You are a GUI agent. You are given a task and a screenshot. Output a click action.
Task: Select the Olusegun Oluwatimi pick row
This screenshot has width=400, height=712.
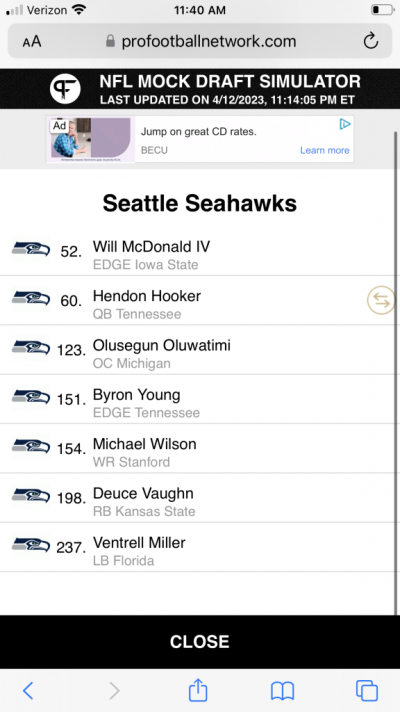(198, 350)
